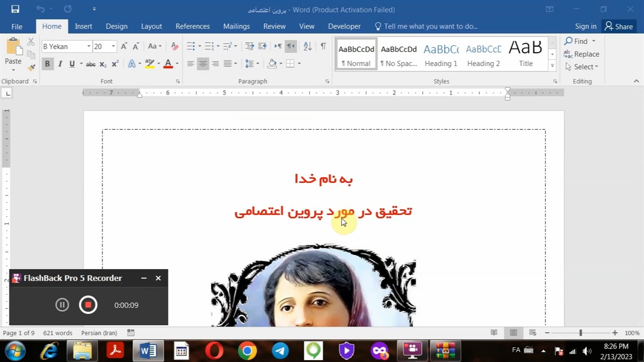Open the font size dropdown
644x362 pixels.
pos(113,46)
